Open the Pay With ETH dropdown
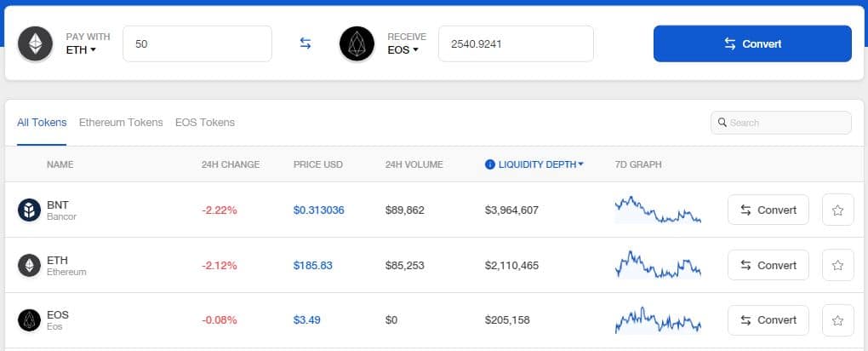The image size is (868, 351). coord(81,50)
